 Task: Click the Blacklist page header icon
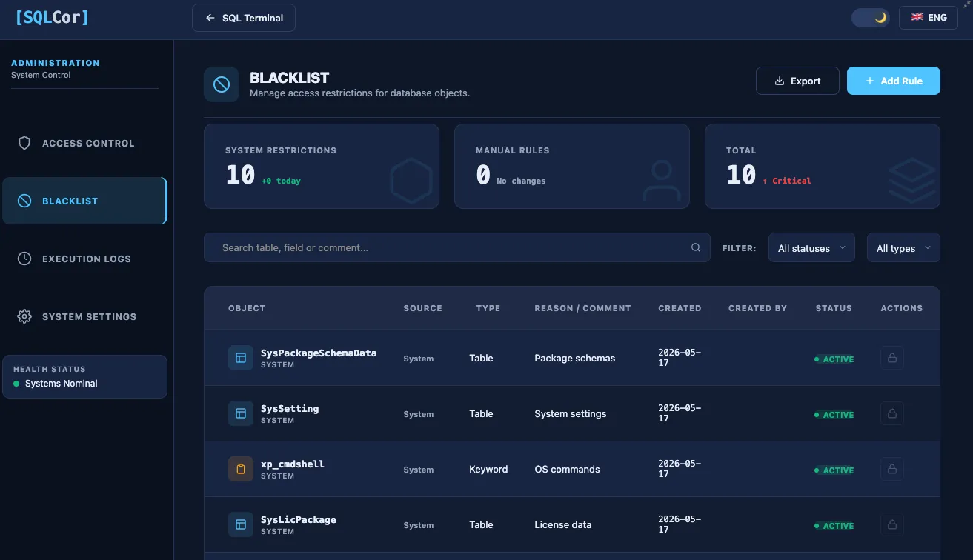(222, 84)
